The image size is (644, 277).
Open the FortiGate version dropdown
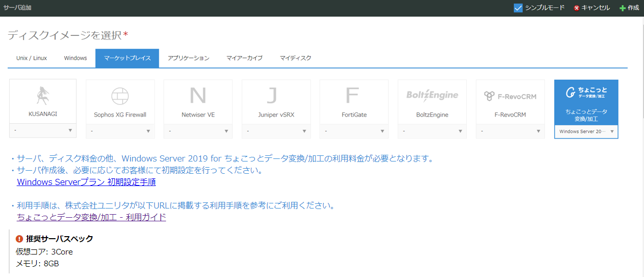(x=354, y=131)
